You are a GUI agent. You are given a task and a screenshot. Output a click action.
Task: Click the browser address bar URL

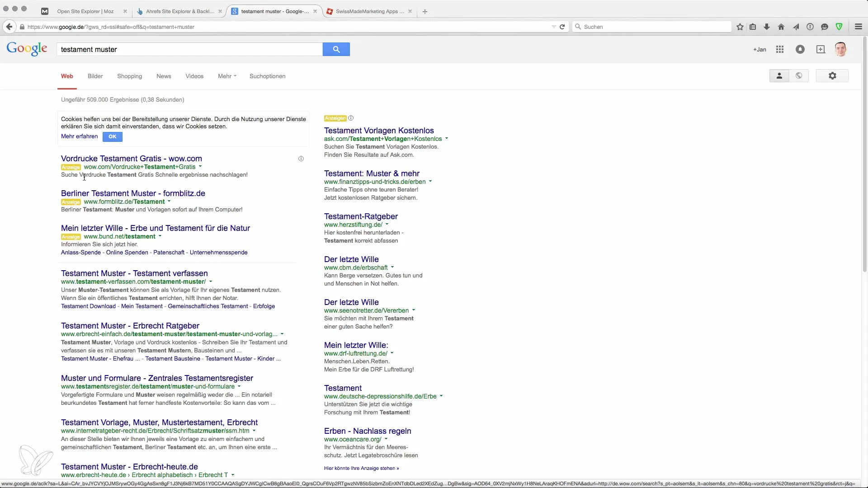[x=289, y=27]
